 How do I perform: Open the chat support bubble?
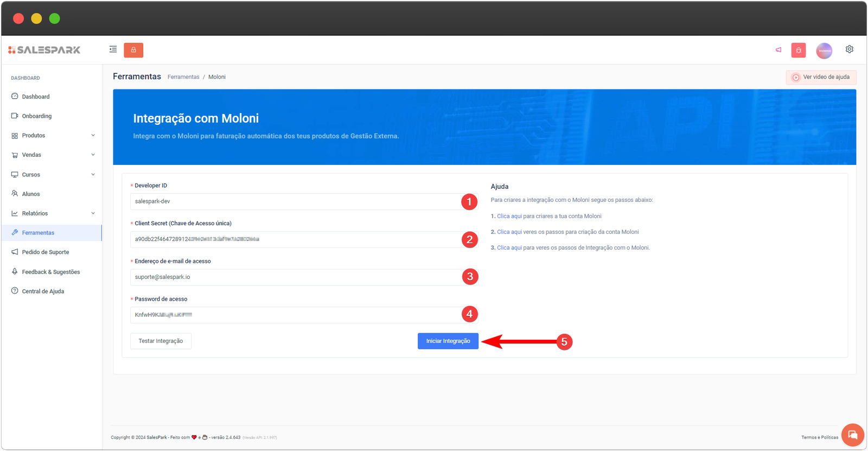coord(852,435)
